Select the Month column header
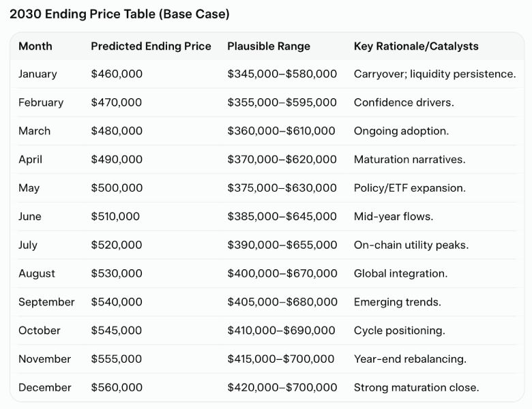The image size is (532, 409). [x=35, y=46]
